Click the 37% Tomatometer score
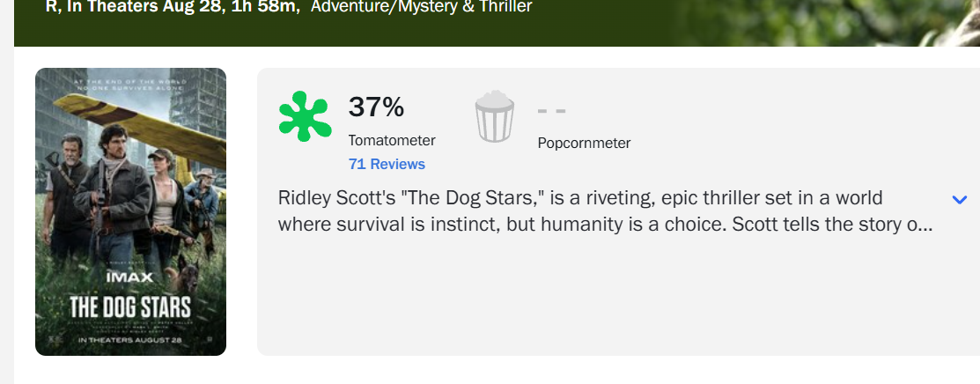Screen dimensions: 980x384 pyautogui.click(x=376, y=107)
